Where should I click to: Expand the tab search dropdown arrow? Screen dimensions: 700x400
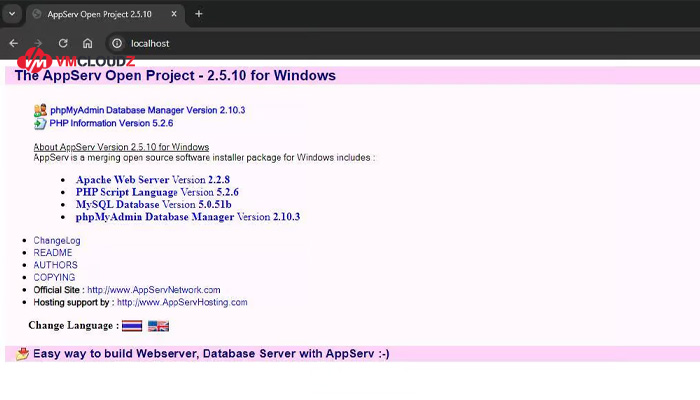[x=12, y=14]
